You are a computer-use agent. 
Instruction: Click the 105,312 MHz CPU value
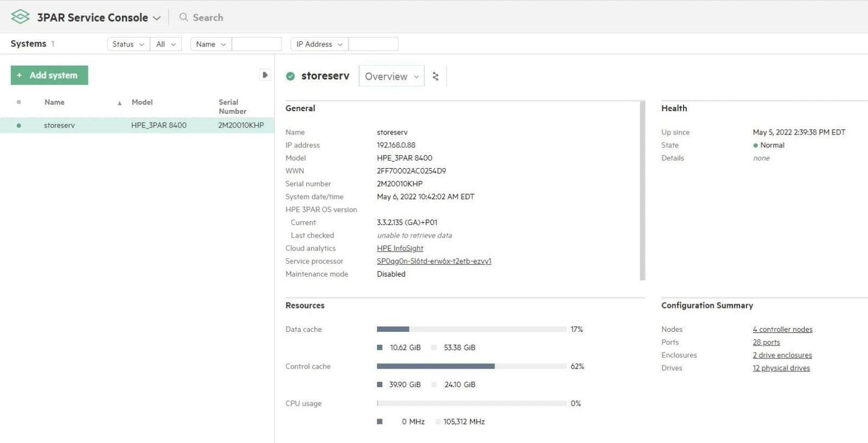click(x=464, y=421)
